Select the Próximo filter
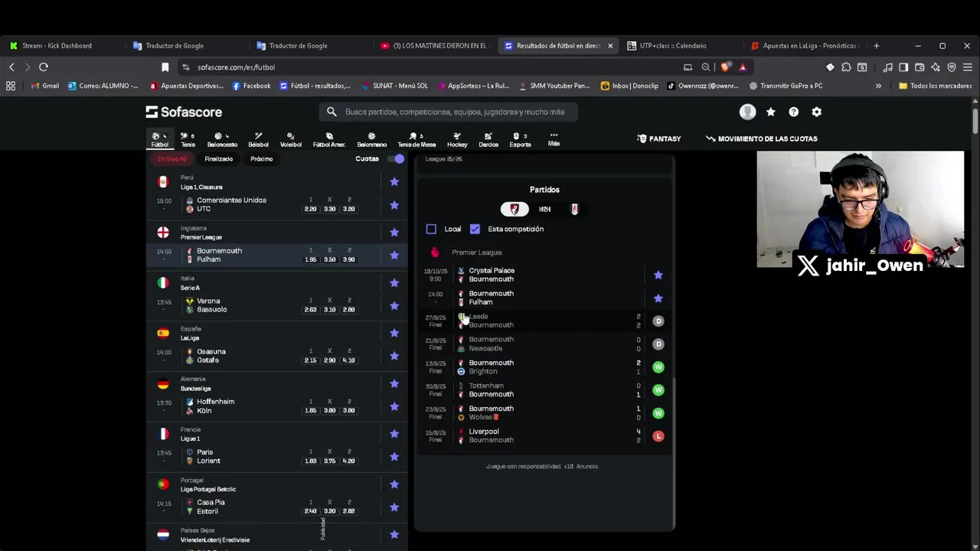The image size is (980, 551). (261, 158)
